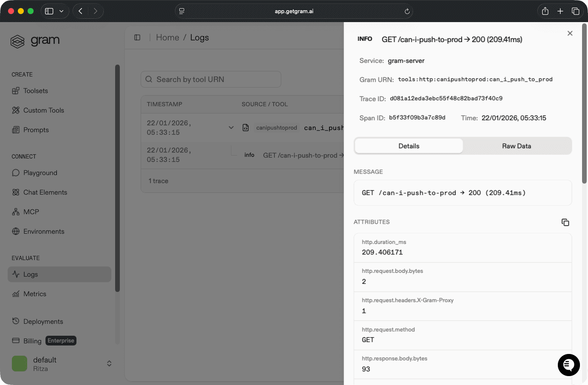Click the Search by tool URN field
This screenshot has height=385, width=588.
point(211,79)
